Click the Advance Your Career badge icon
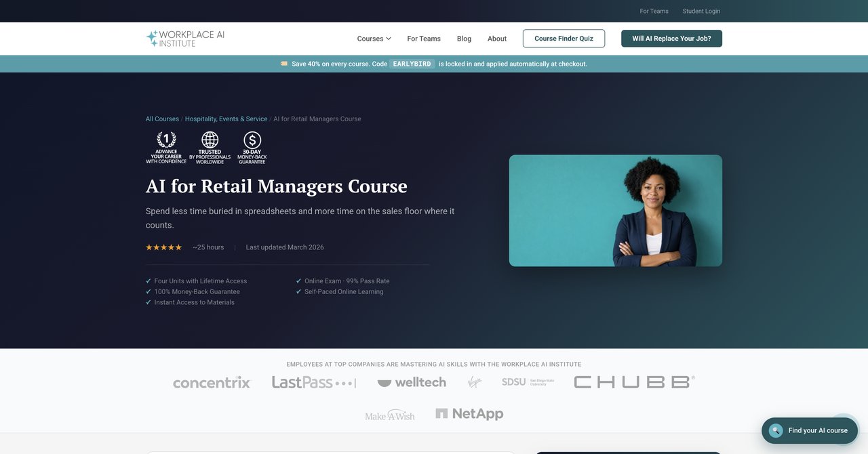 point(166,148)
